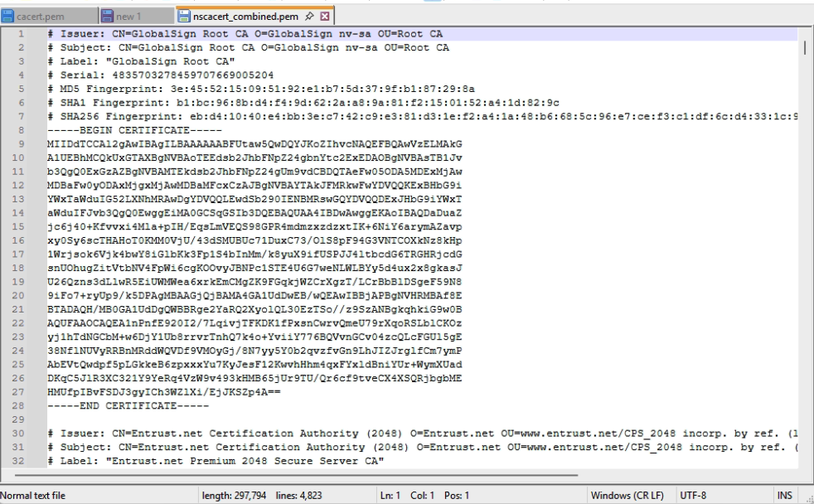This screenshot has height=504, width=814.
Task: Click 'Ln: 1' in status bar
Action: point(390,495)
